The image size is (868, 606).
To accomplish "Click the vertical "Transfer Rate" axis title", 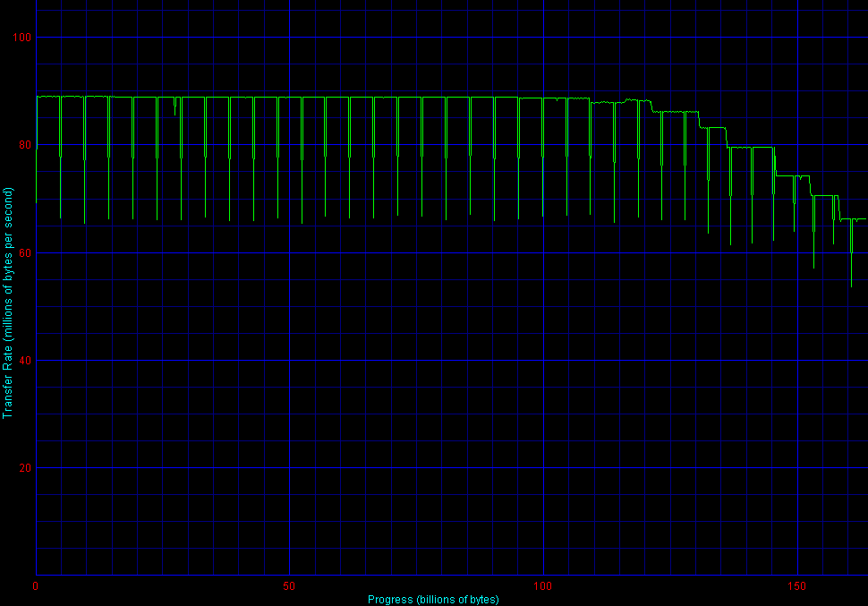I will pyautogui.click(x=8, y=303).
